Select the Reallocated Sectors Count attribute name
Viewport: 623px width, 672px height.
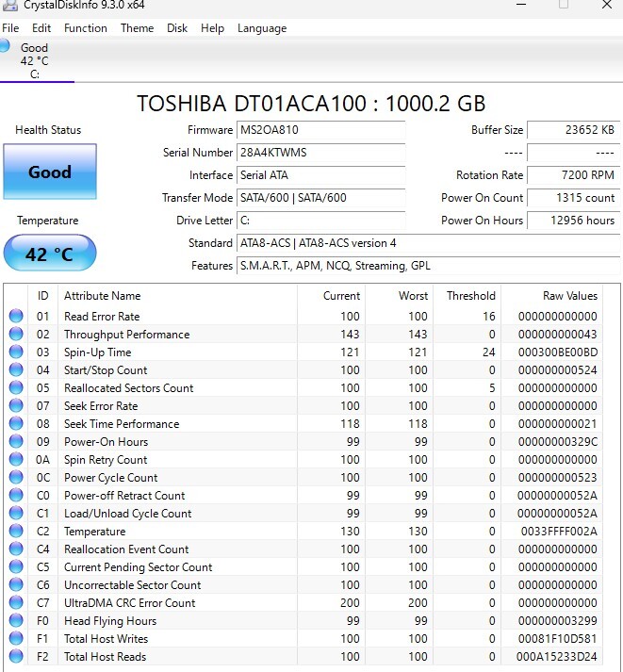pyautogui.click(x=128, y=388)
